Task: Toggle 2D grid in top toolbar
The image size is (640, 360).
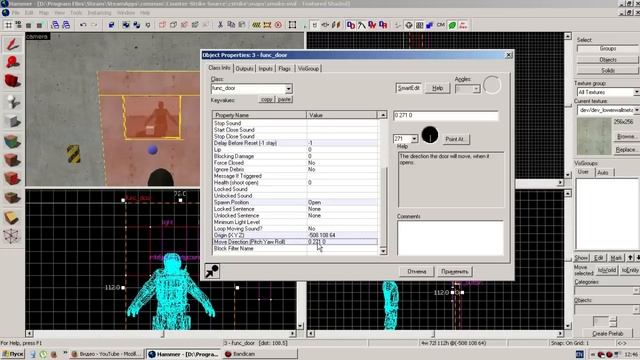Action: coord(8,25)
